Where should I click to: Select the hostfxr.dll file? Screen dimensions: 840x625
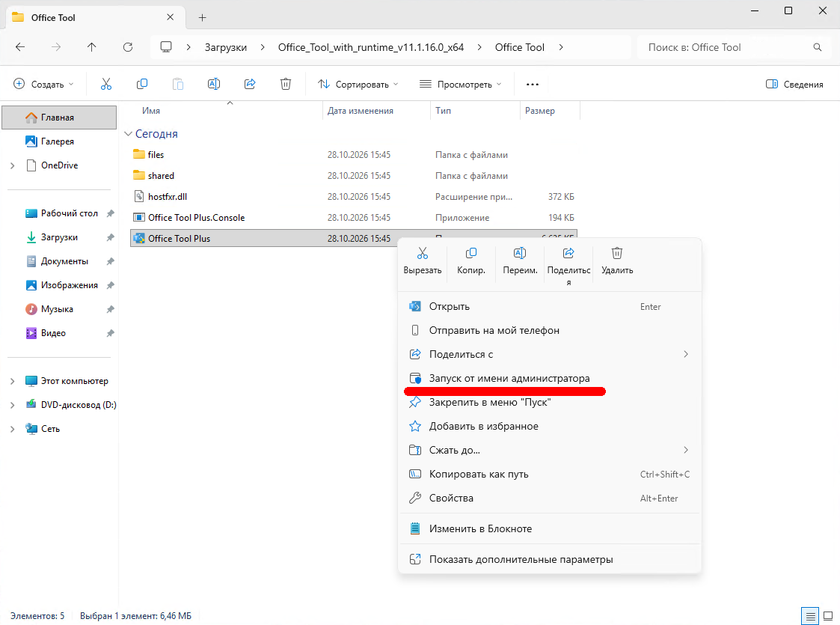tap(354, 197)
